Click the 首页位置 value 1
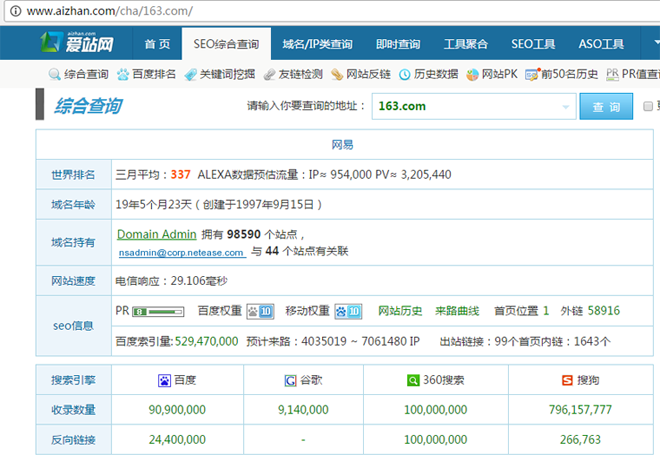660x461 pixels. click(546, 311)
